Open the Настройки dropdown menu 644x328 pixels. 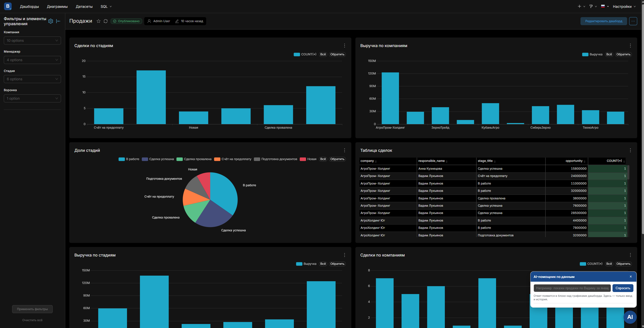pos(624,7)
